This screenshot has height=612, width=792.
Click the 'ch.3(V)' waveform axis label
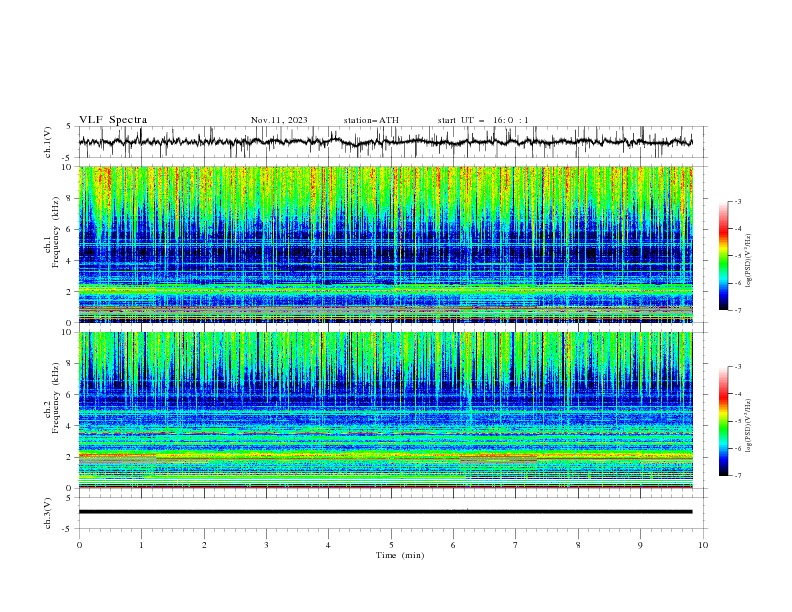(x=48, y=513)
